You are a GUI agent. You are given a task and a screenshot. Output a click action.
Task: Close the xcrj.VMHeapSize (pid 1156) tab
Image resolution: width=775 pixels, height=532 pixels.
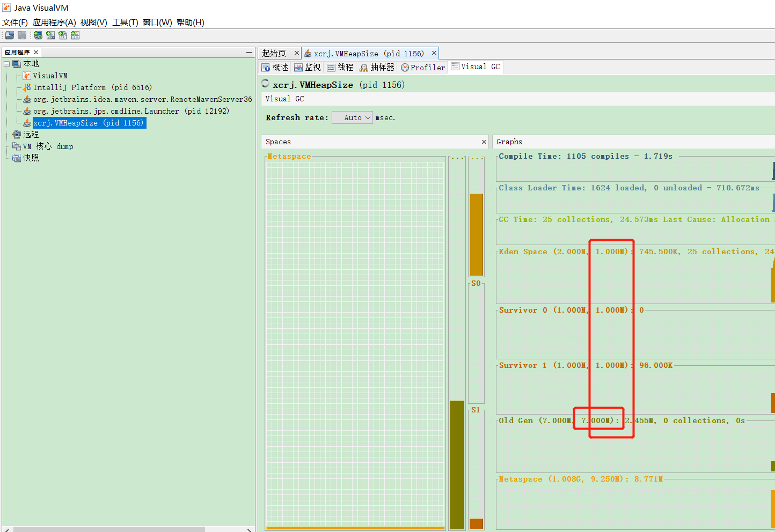[434, 53]
